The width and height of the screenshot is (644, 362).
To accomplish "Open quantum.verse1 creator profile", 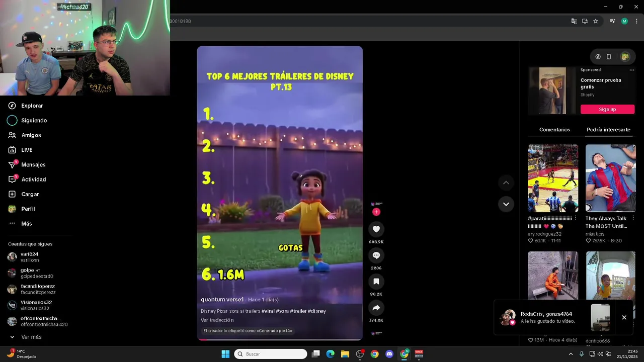I will point(222,299).
